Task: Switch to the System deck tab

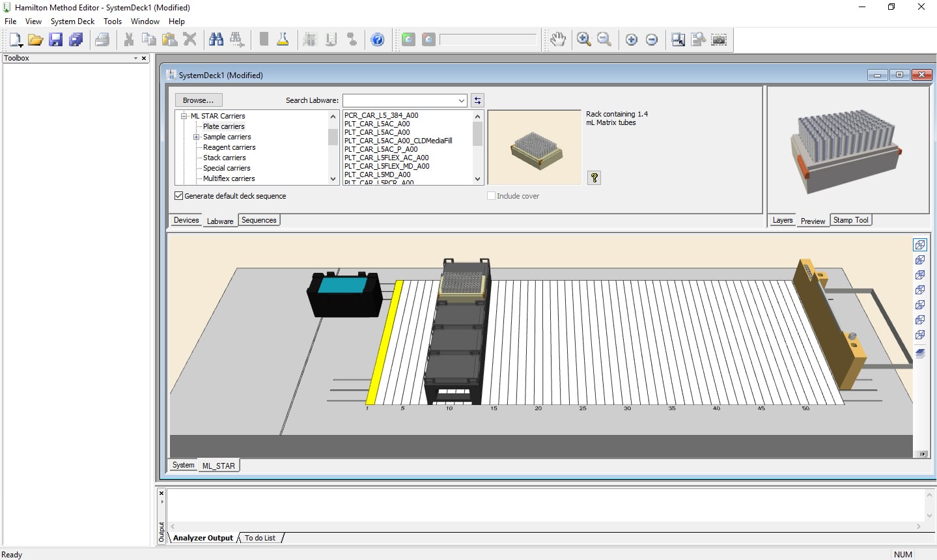Action: pyautogui.click(x=183, y=465)
